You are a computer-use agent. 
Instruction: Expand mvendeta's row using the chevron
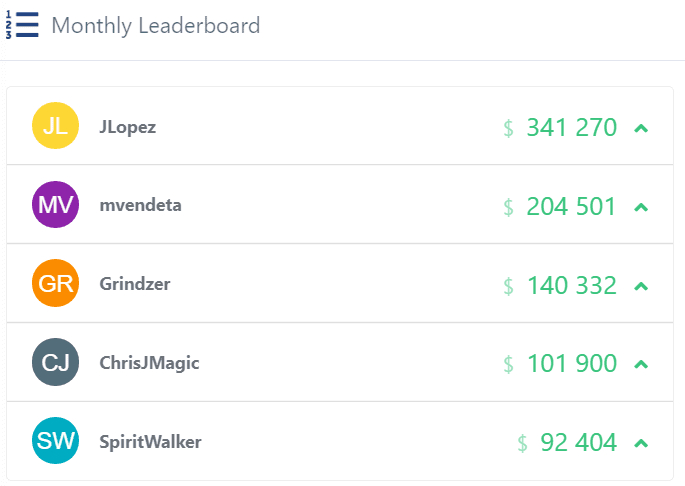[x=641, y=207]
